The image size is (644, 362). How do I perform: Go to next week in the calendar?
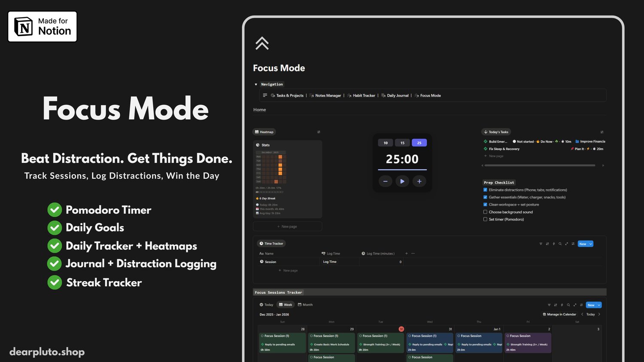(x=599, y=314)
